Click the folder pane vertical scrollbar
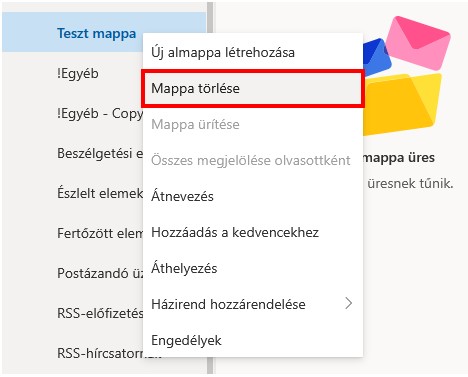468x377 pixels. click(210, 188)
